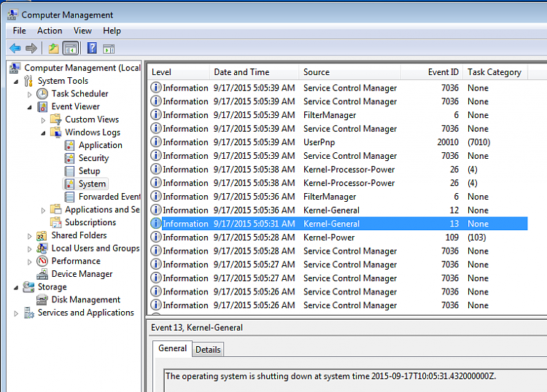Select the Disk Management tree label
The width and height of the screenshot is (547, 392).
point(86,299)
